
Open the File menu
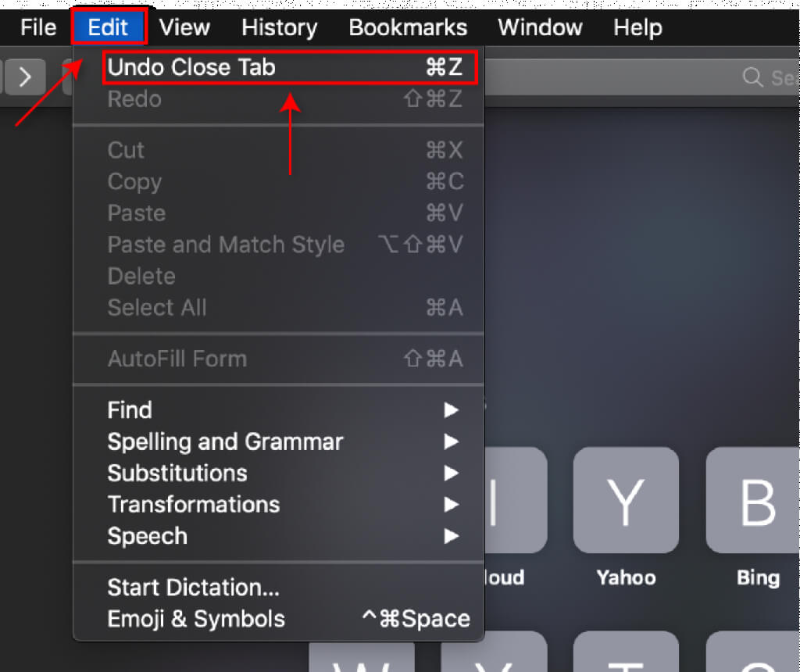pos(38,28)
